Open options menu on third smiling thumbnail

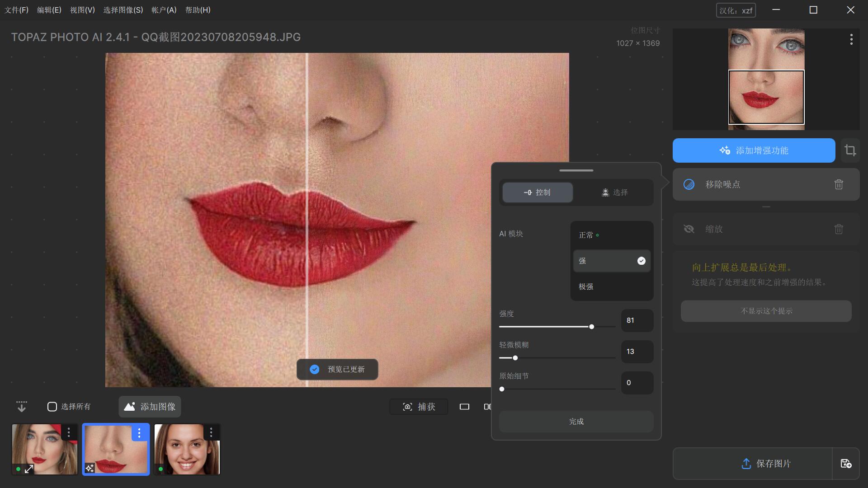pyautogui.click(x=211, y=432)
